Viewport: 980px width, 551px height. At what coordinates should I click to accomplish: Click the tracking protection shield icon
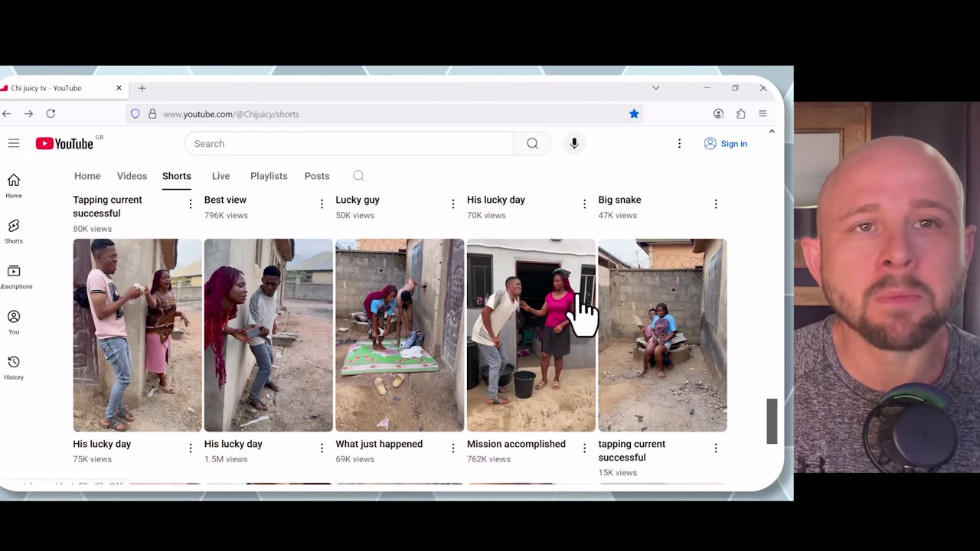[x=136, y=114]
